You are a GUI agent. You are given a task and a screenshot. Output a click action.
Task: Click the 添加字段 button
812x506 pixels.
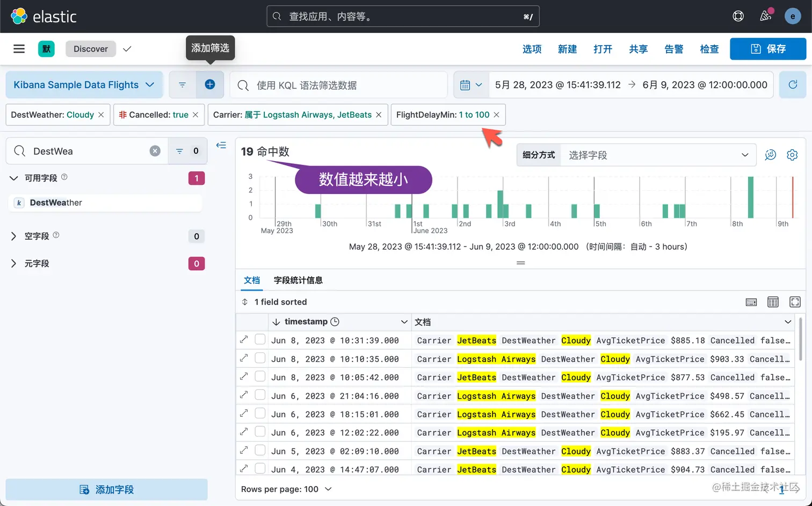tap(106, 489)
